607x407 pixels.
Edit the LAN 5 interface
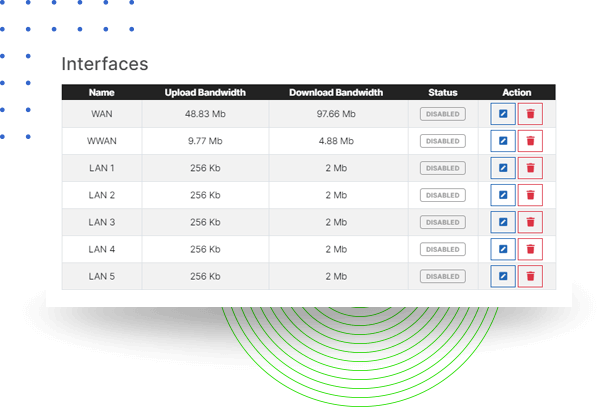click(x=502, y=276)
